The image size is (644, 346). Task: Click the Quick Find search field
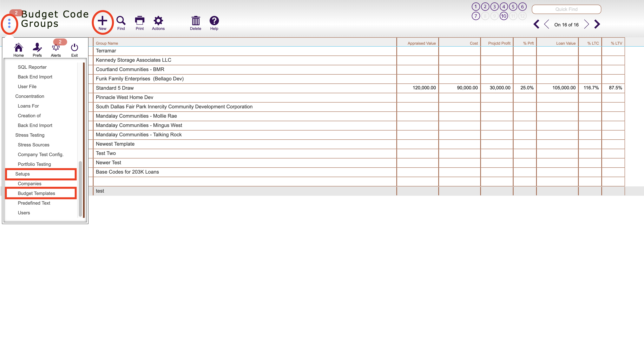(x=566, y=9)
